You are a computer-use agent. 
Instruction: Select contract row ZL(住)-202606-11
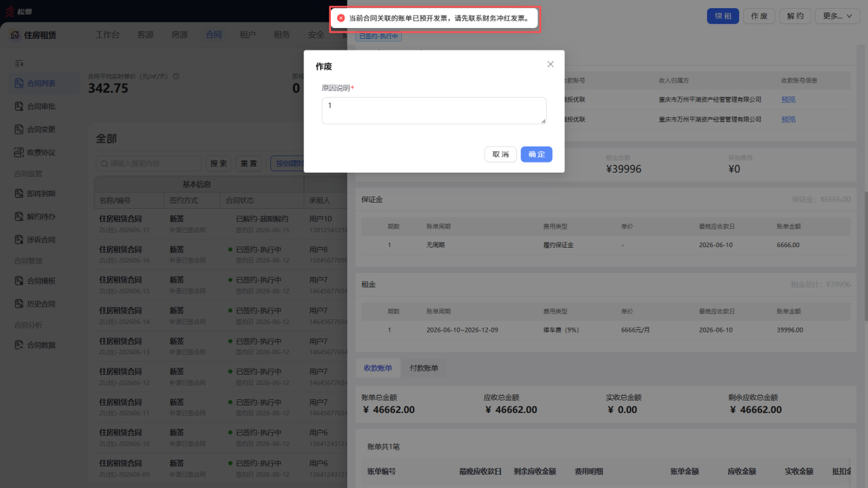220,407
